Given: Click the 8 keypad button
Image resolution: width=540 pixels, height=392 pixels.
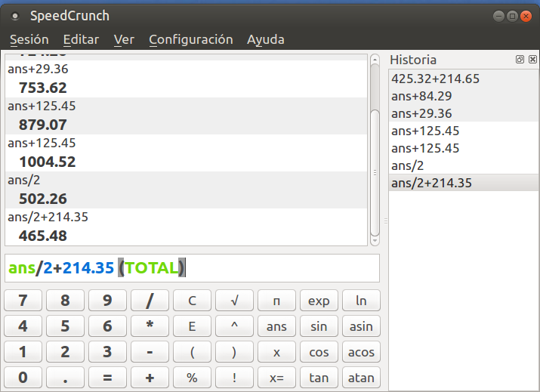Looking at the screenshot, I should tap(66, 301).
